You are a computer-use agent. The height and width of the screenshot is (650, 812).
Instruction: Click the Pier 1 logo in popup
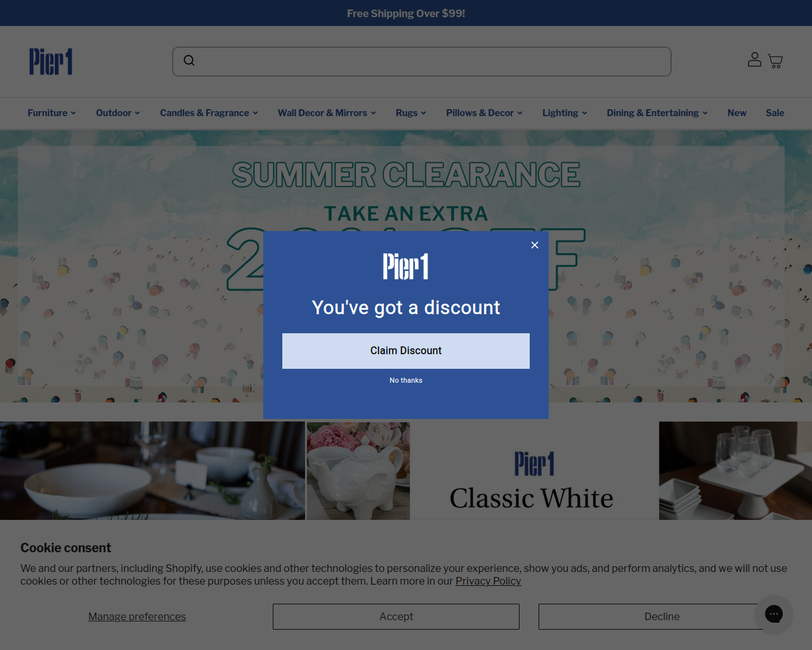tap(406, 267)
